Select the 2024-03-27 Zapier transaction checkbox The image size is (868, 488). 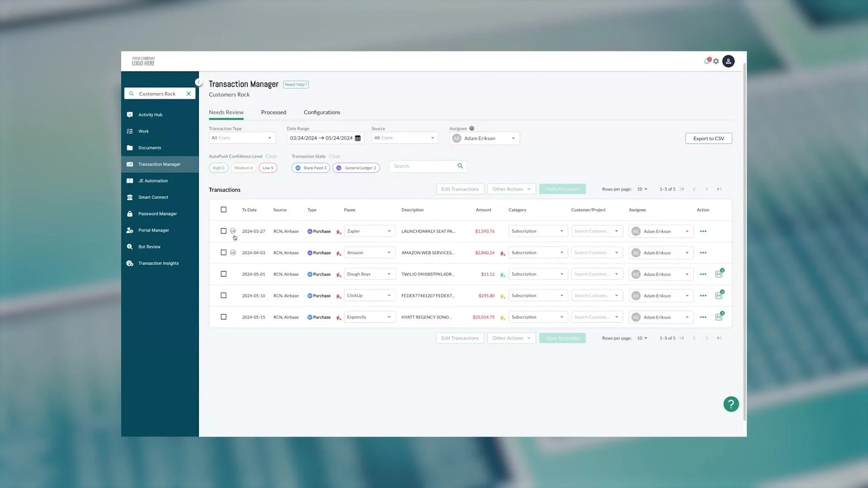(x=223, y=231)
